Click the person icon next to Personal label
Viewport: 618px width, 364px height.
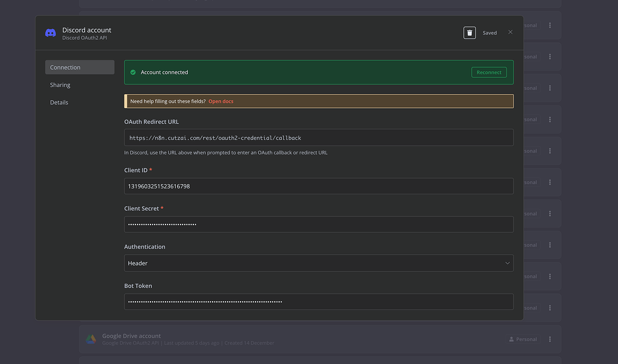511,339
